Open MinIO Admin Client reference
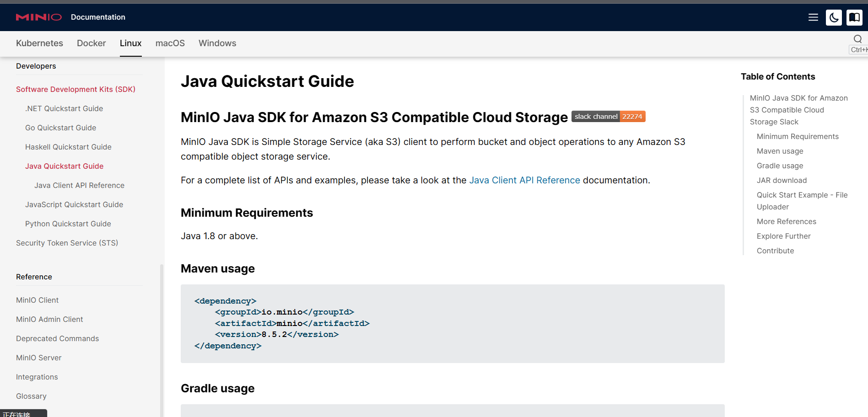Viewport: 868px width, 417px height. point(49,319)
